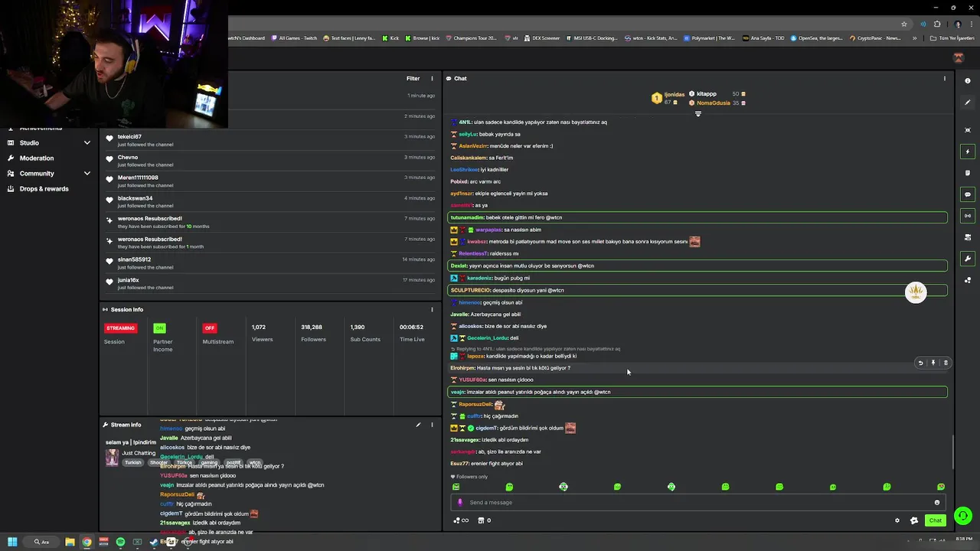Viewport: 980px width, 551px height.
Task: Open File Explorer from the taskbar
Action: pyautogui.click(x=70, y=542)
